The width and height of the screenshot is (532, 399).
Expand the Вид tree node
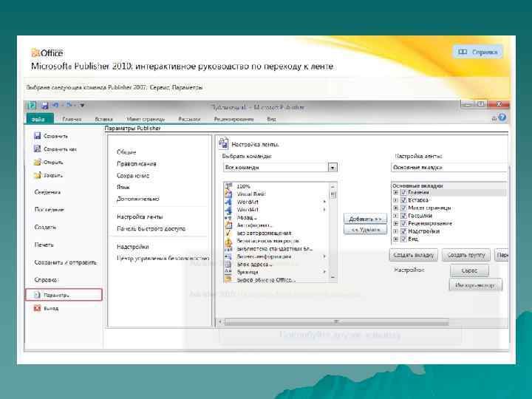click(395, 239)
